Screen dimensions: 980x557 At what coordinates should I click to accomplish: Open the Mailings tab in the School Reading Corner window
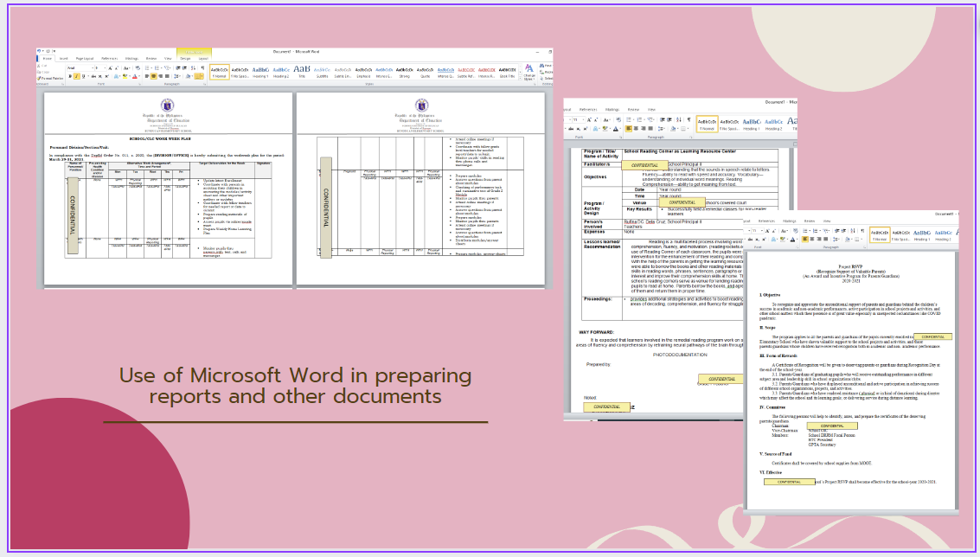click(x=612, y=109)
